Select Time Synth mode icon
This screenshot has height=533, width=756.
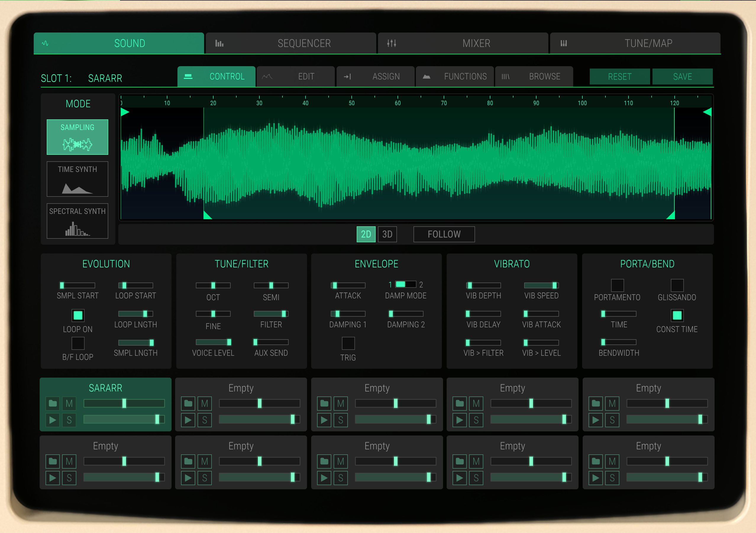click(x=77, y=188)
